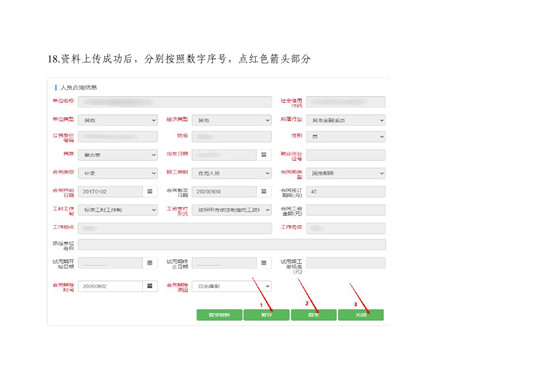Click the 合同截至日期 field with 20200930
This screenshot has width=550, height=389.
tap(224, 192)
